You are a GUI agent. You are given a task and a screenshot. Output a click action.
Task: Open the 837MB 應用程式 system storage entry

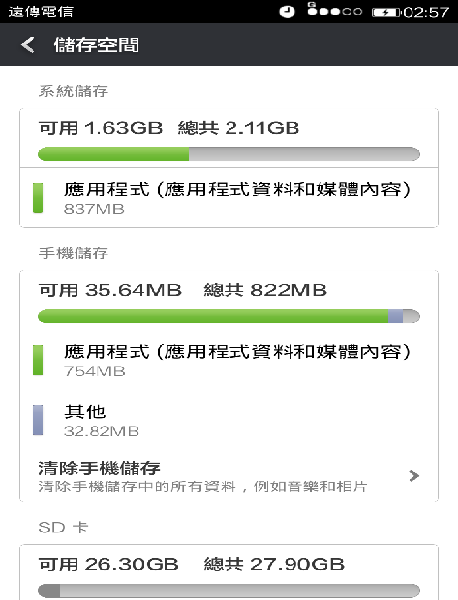229,198
